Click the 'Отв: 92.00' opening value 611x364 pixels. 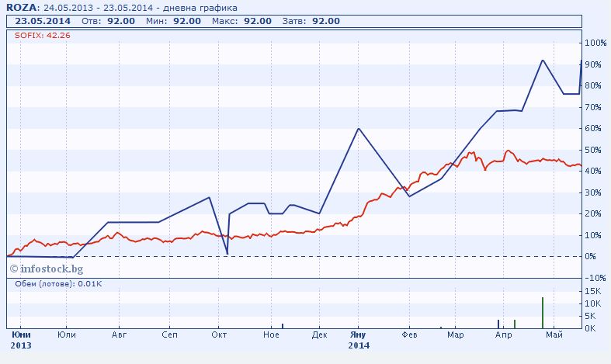tap(109, 21)
